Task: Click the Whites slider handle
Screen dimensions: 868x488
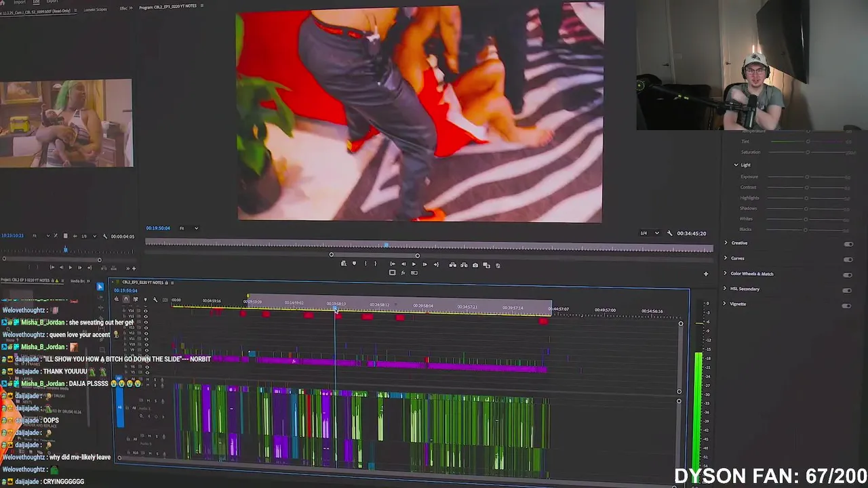Action: (x=807, y=219)
